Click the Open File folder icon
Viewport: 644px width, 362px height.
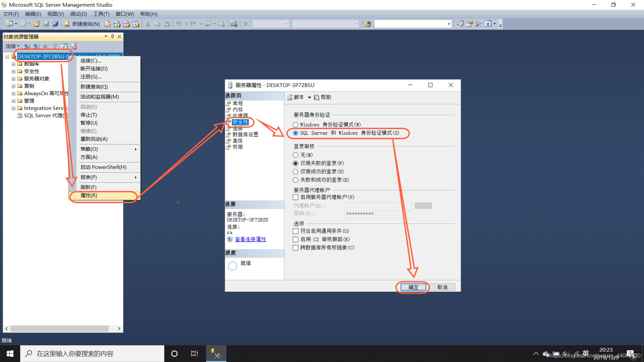(37, 24)
